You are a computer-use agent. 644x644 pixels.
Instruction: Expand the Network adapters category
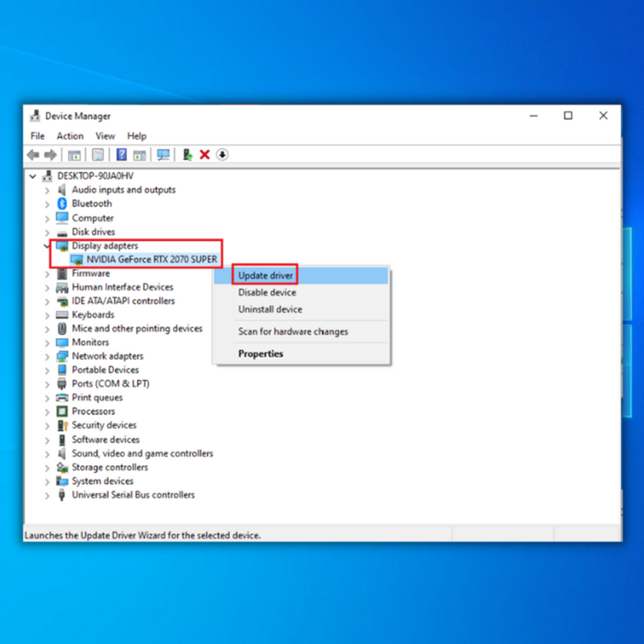(47, 357)
